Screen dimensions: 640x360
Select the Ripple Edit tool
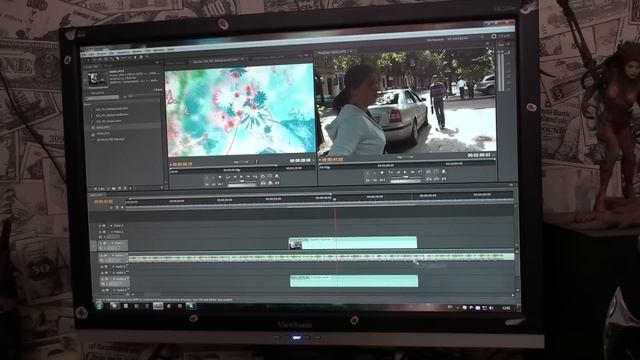point(100,59)
